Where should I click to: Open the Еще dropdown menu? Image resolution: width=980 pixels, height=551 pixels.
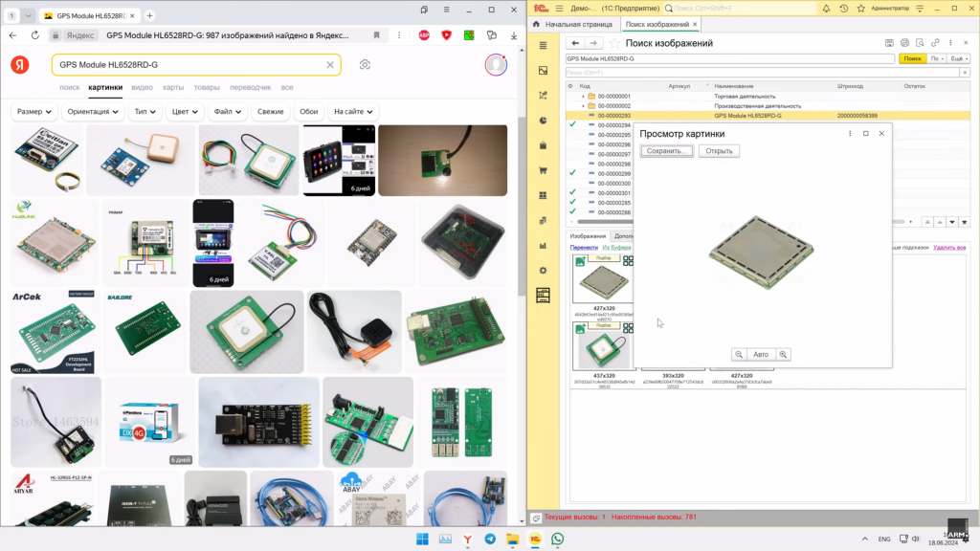(960, 58)
